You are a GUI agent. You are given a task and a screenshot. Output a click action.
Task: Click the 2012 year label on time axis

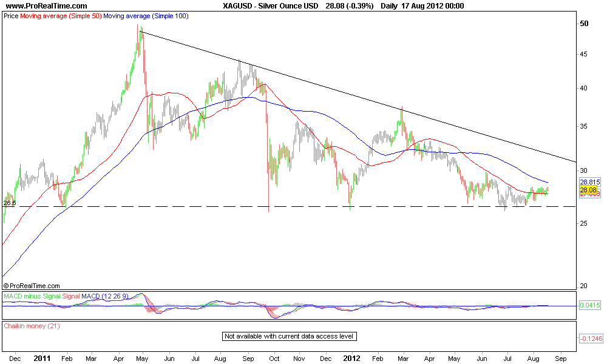[352, 359]
